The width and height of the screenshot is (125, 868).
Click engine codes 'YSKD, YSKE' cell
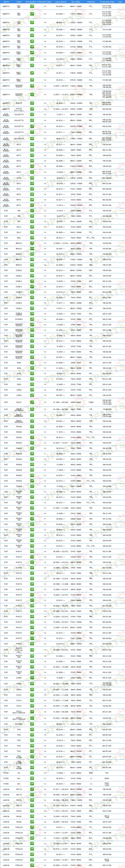[x=107, y=784]
